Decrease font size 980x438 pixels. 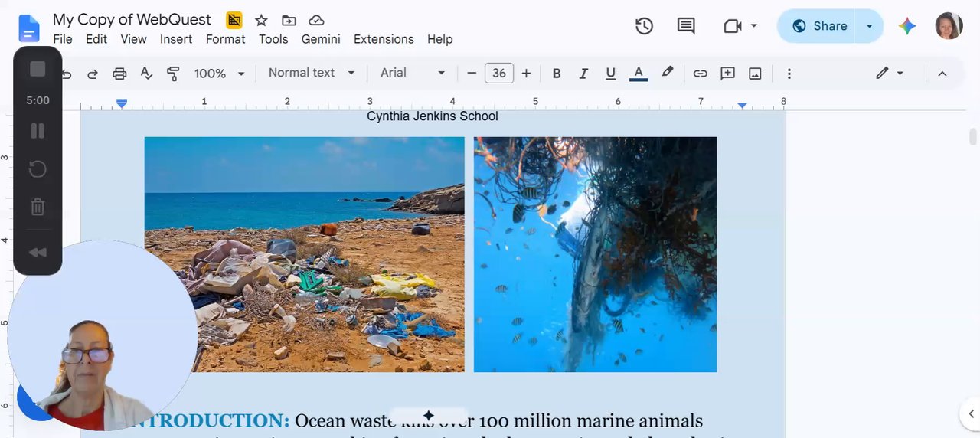(x=472, y=74)
